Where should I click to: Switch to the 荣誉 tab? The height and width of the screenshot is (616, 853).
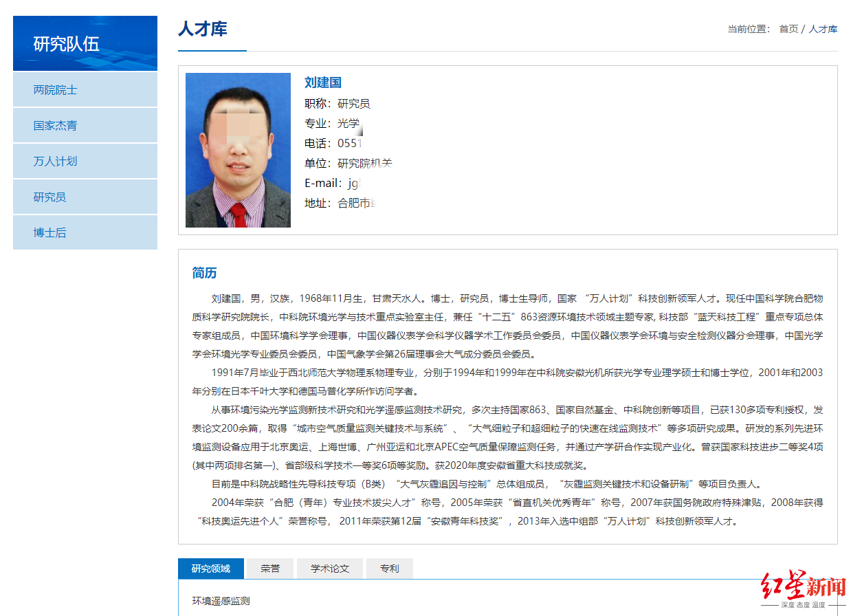(x=269, y=569)
